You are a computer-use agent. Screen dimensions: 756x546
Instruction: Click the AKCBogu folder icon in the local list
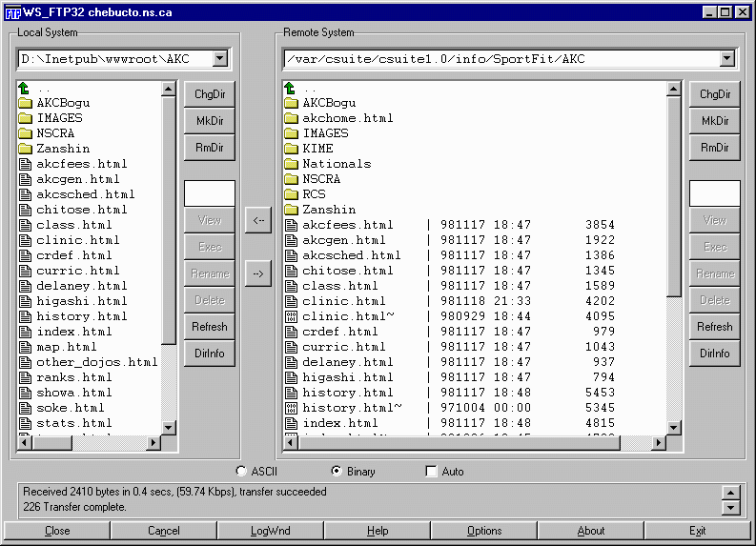click(x=25, y=103)
